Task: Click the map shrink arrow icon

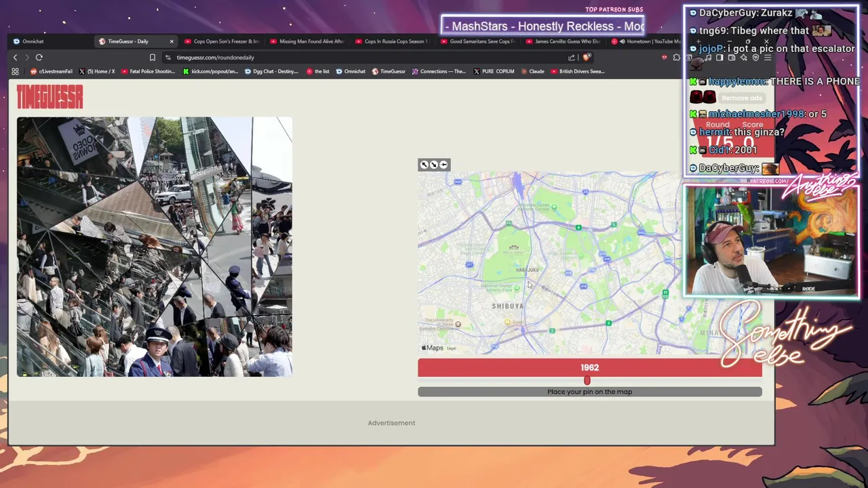Action: point(434,165)
